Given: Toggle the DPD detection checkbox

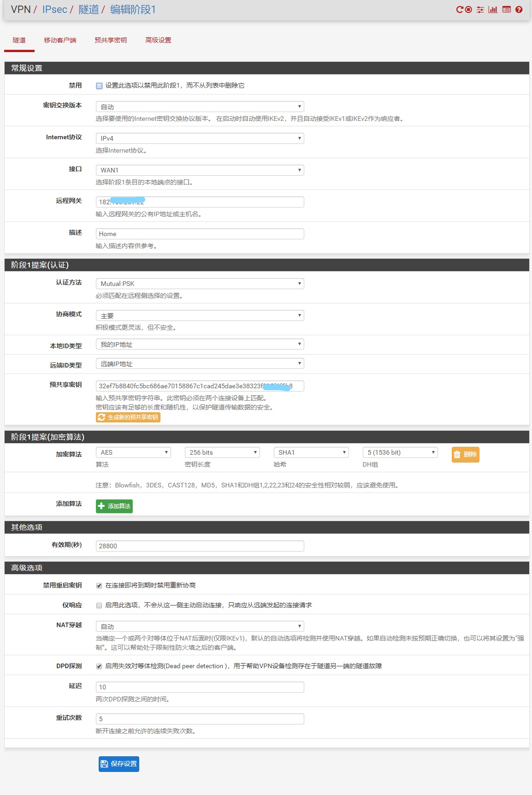Looking at the screenshot, I should click(99, 666).
